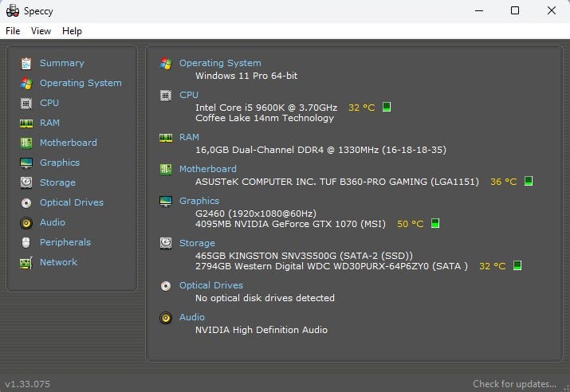Select Network label in the sidebar

tap(58, 262)
